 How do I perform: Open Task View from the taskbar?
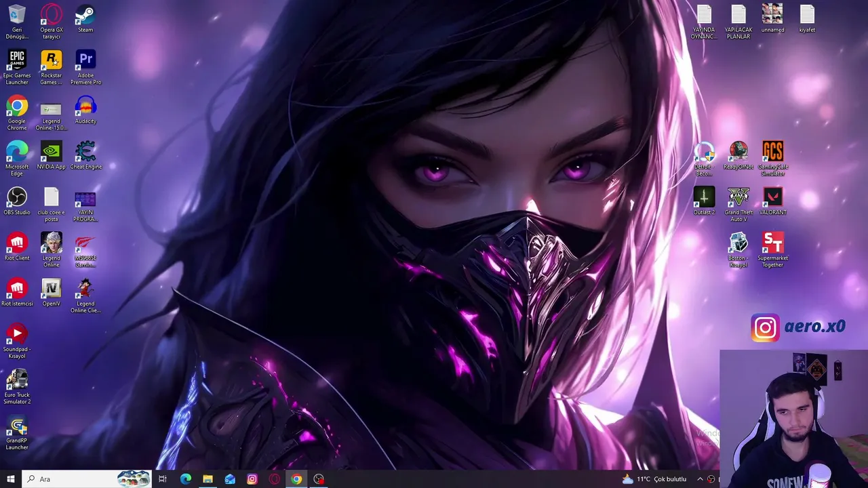[x=163, y=479]
